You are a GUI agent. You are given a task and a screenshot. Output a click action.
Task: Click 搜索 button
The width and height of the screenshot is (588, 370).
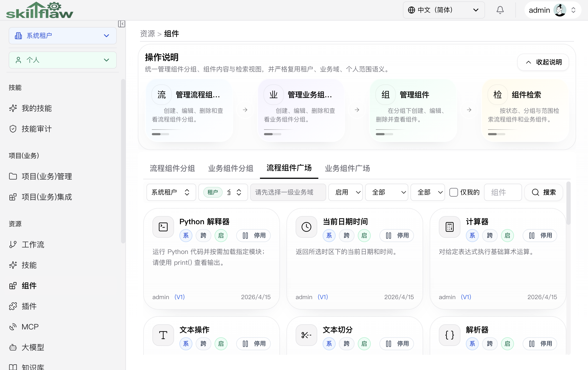[x=543, y=192]
